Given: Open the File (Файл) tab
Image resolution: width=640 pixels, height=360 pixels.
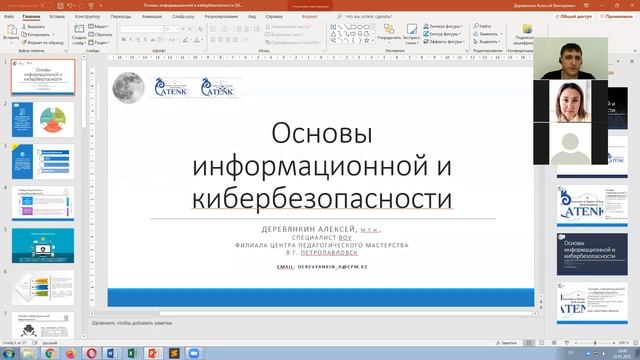Looking at the screenshot, I should tap(9, 16).
